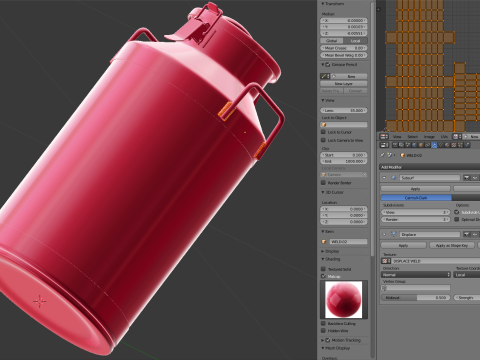The height and width of the screenshot is (360, 480).
Task: Open the World properties tab icon
Action: point(414,145)
